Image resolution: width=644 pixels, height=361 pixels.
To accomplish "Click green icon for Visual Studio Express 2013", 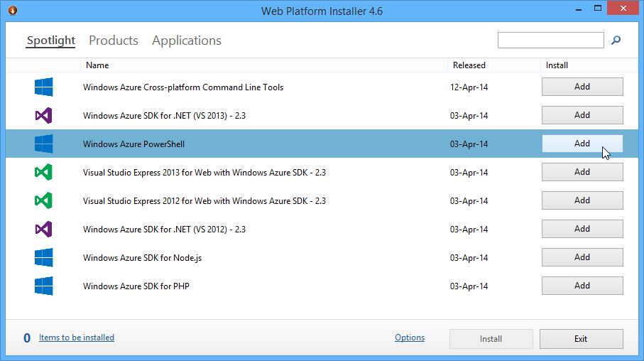I will 44,173.
